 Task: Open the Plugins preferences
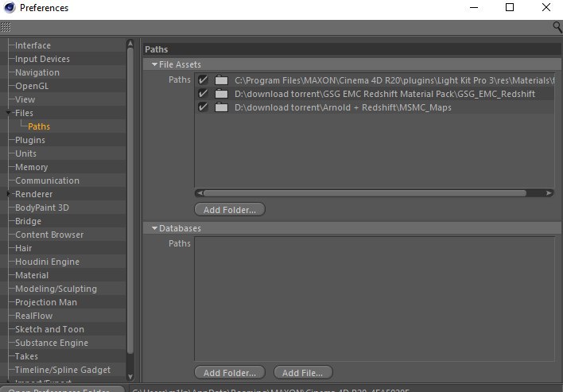click(30, 140)
